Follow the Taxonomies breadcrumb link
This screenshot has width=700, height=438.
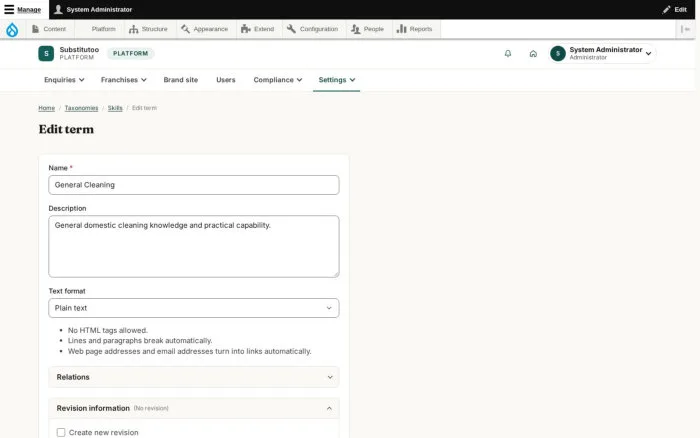tap(81, 108)
